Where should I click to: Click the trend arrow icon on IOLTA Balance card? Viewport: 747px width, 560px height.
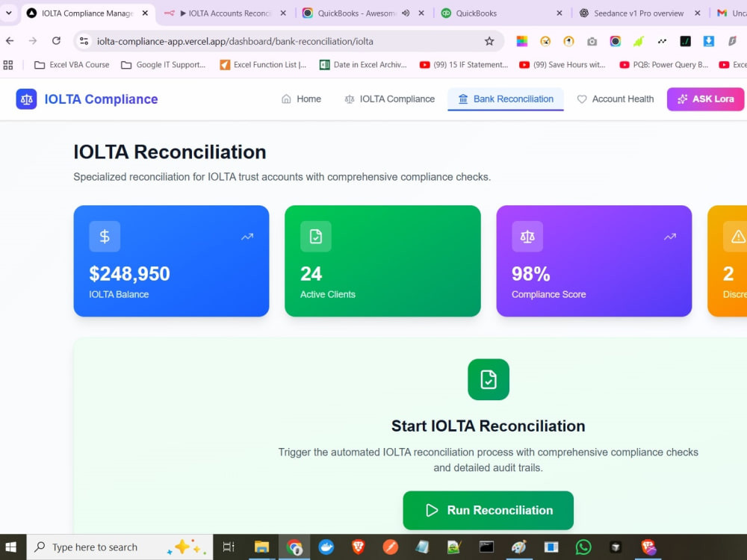(x=247, y=237)
